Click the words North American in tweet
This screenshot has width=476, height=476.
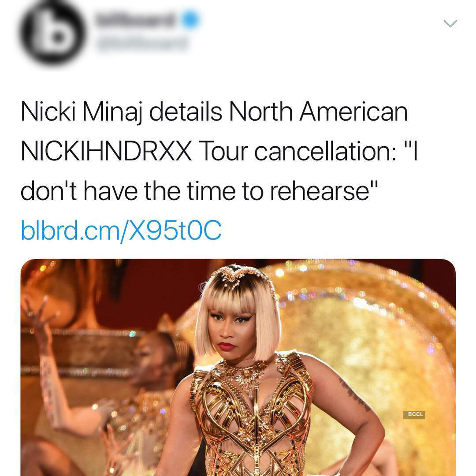click(318, 112)
